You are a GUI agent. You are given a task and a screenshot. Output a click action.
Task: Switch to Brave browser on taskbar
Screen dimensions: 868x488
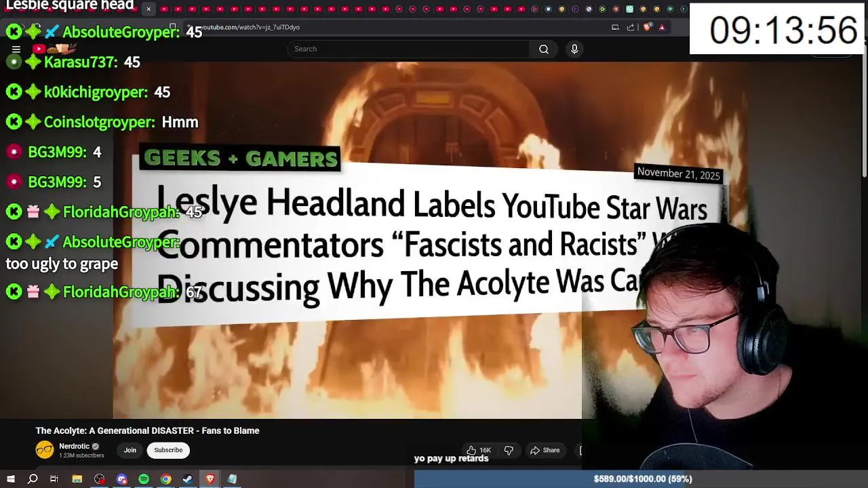[210, 479]
